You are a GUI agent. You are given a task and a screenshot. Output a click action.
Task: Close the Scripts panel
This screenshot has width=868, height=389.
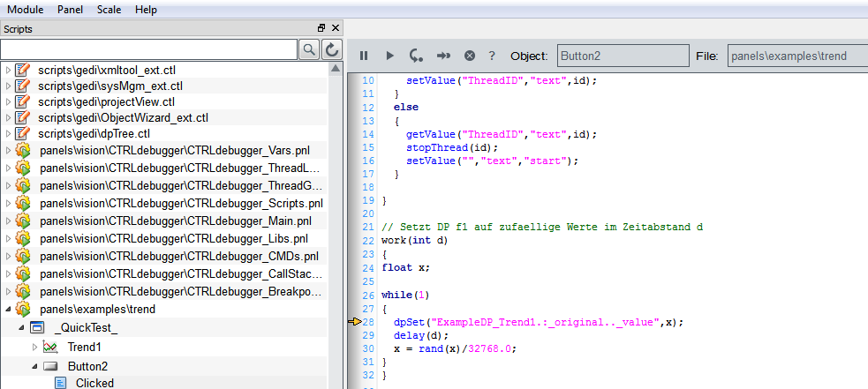tap(335, 29)
